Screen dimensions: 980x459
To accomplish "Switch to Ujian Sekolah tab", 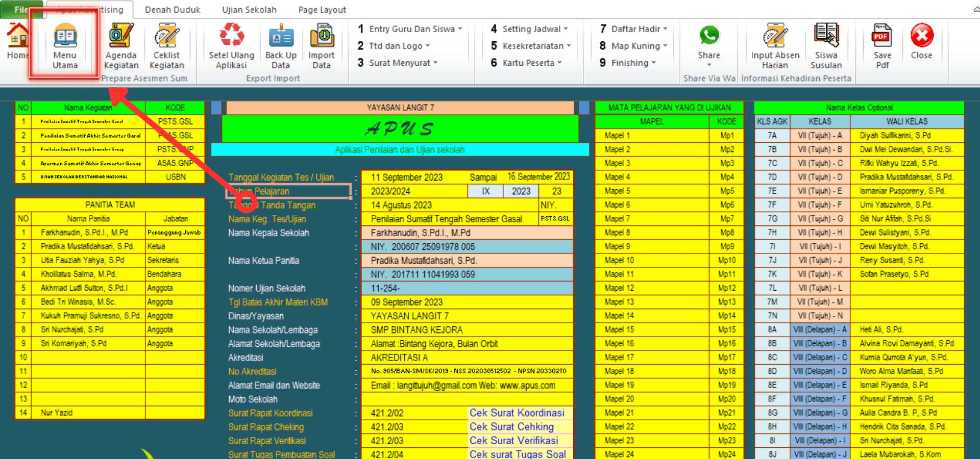I will tap(249, 10).
